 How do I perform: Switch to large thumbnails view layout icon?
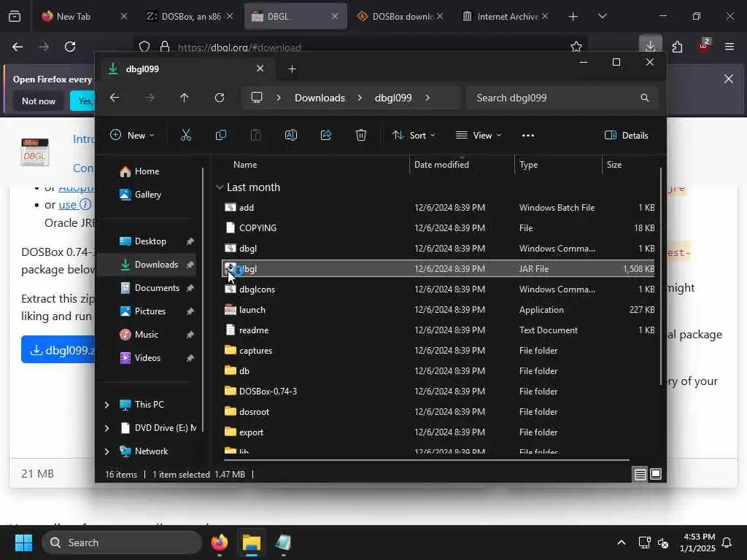coord(656,474)
